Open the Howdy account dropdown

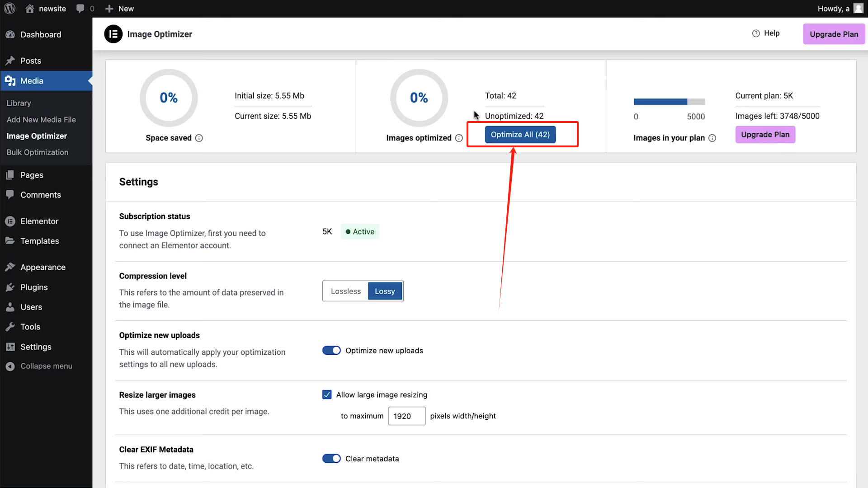(x=840, y=8)
